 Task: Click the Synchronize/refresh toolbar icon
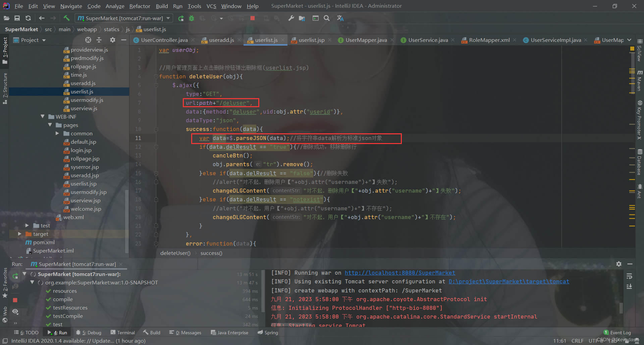click(x=28, y=18)
